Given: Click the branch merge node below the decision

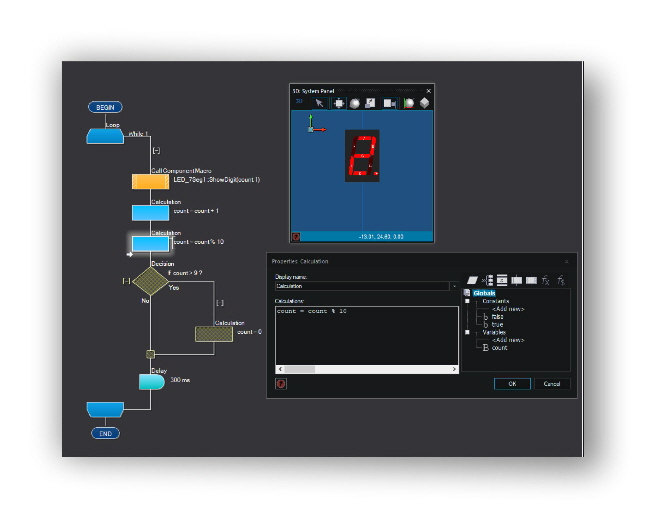Looking at the screenshot, I should (x=150, y=354).
